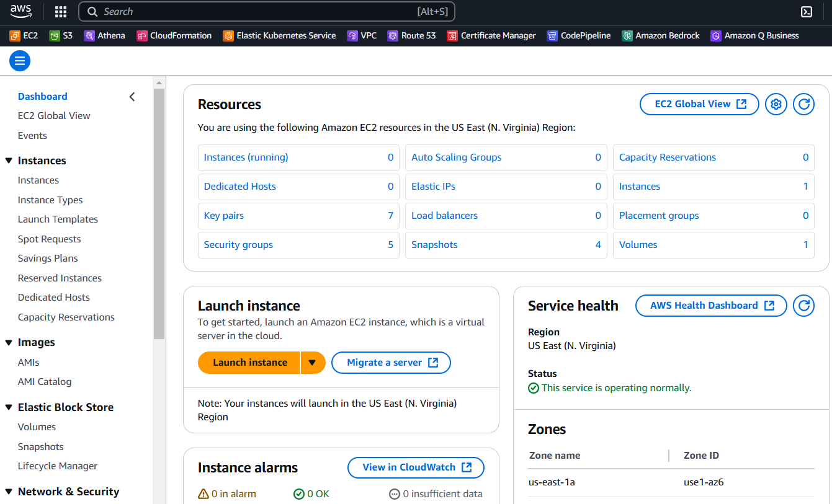Screen dimensions: 832x504
Task: Open the CodePipeline favorite shortcut
Action: (579, 36)
